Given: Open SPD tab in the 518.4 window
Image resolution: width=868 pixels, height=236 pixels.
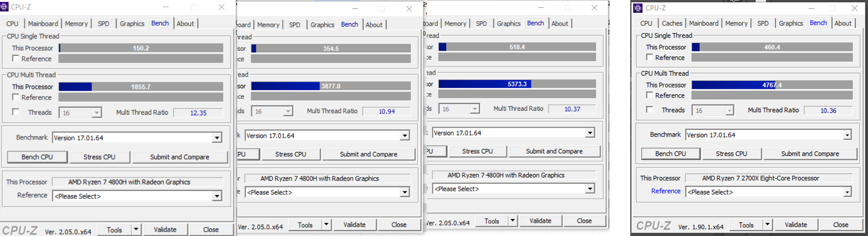Looking at the screenshot, I should click(481, 23).
